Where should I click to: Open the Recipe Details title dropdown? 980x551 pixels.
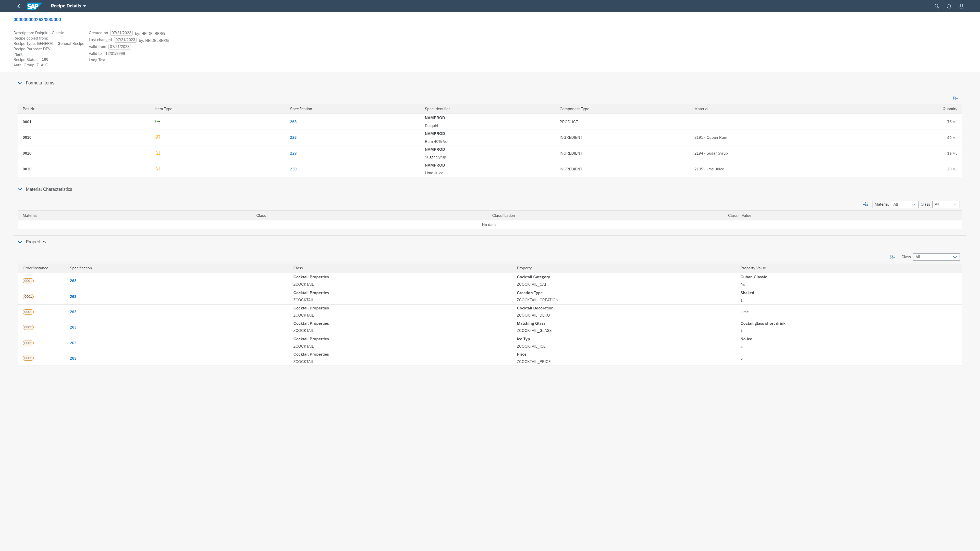coord(68,6)
